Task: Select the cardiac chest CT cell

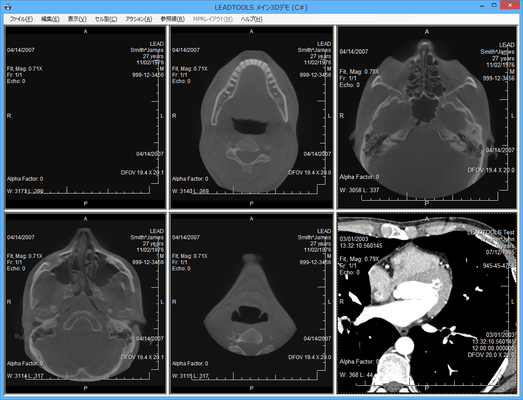Action: point(427,304)
